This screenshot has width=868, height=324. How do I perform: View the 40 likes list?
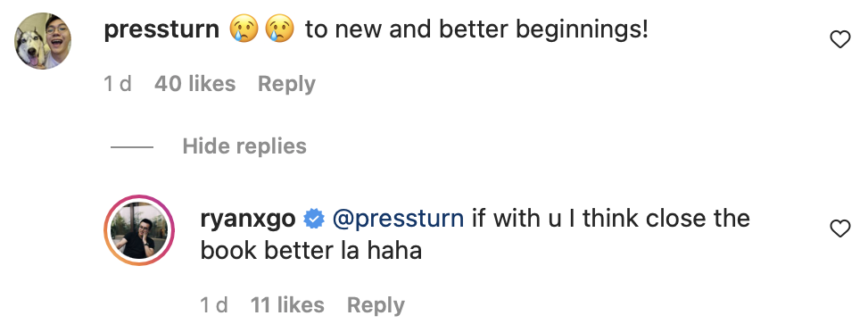click(194, 84)
